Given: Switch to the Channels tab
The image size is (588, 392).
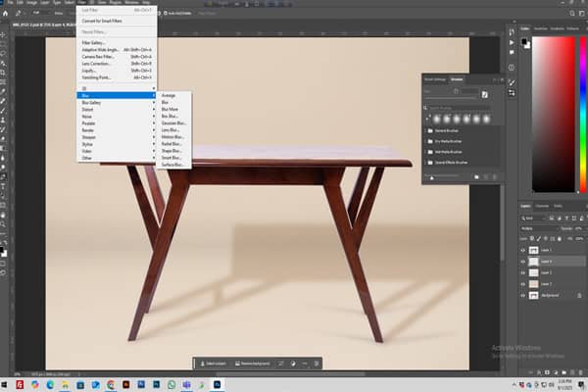Looking at the screenshot, I should click(x=542, y=206).
